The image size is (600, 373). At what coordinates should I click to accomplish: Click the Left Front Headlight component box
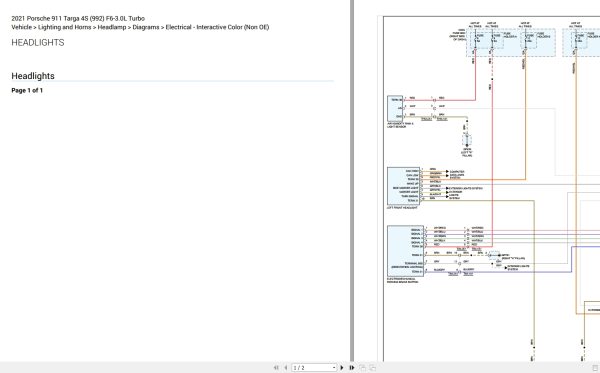(403, 186)
